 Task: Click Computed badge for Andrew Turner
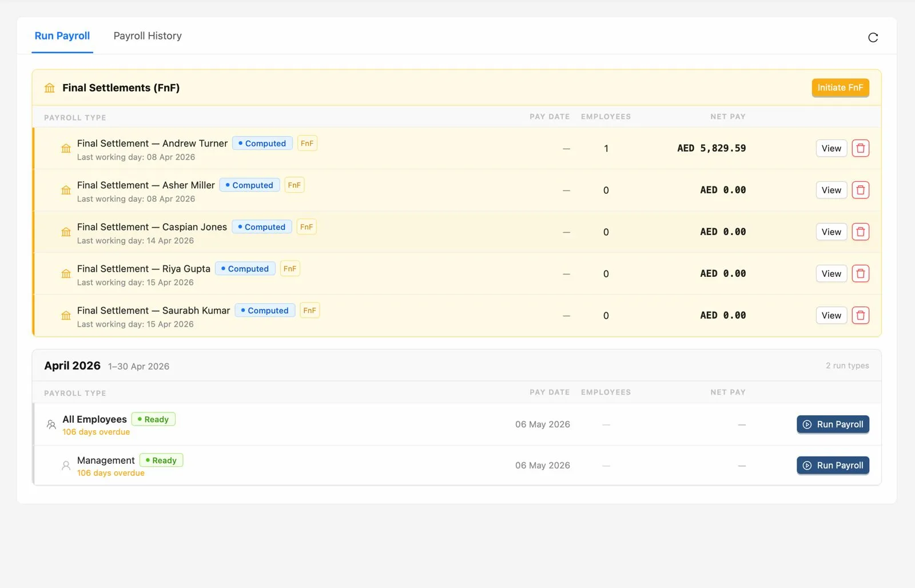[262, 144]
